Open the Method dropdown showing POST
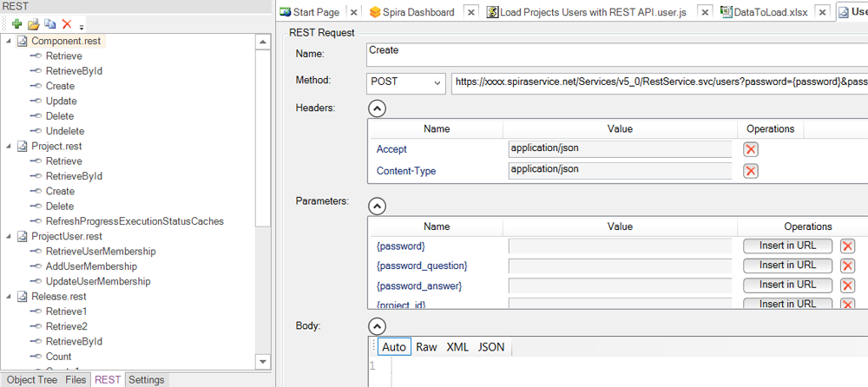Viewport: 868px width, 387px height. (406, 83)
